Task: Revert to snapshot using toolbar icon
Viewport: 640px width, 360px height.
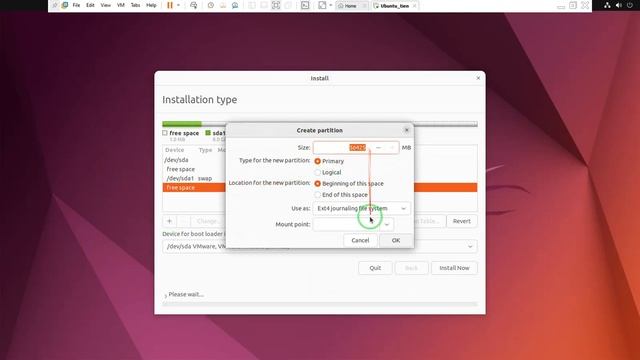Action: tap(223, 5)
